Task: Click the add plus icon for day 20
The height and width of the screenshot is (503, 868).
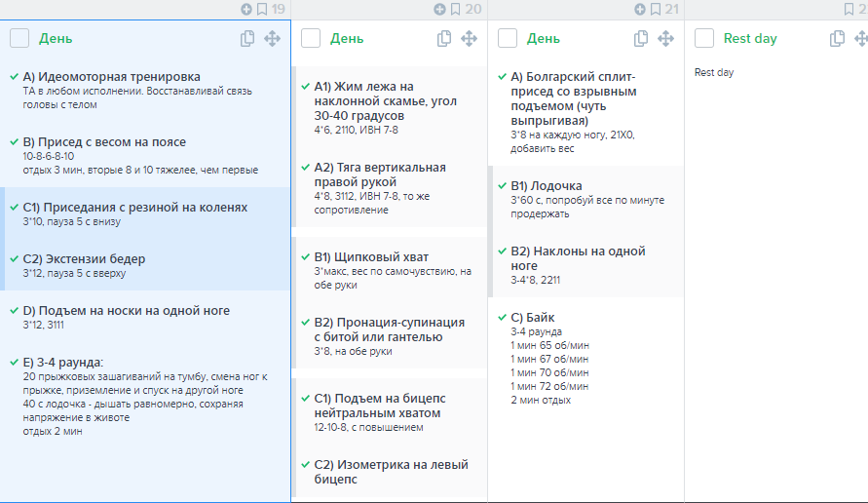Action: (x=439, y=9)
